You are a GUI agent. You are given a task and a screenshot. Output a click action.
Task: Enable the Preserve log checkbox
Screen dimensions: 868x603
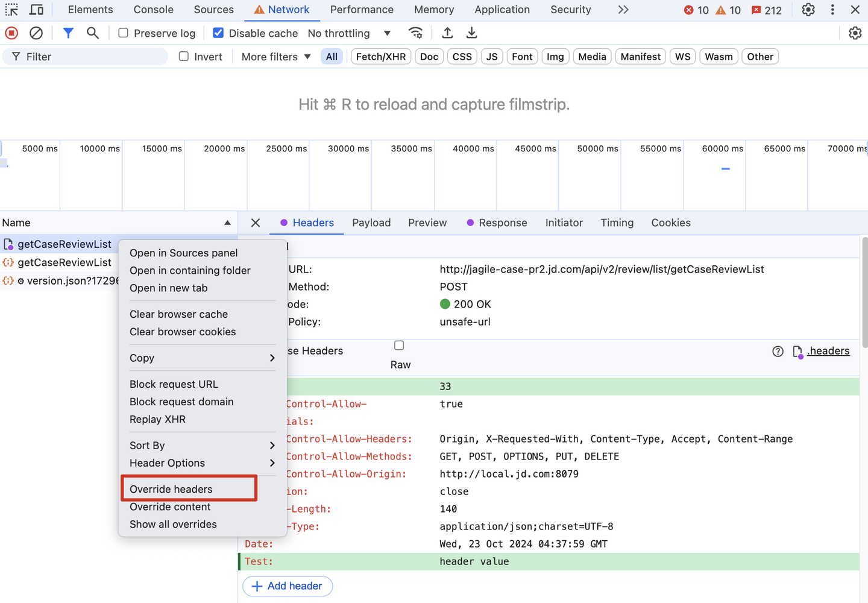(x=124, y=33)
